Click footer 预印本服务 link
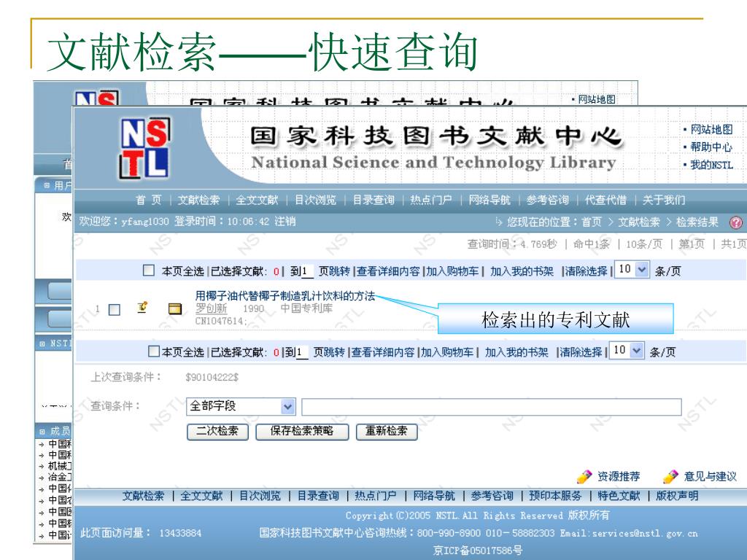This screenshot has width=747, height=560. (x=555, y=496)
